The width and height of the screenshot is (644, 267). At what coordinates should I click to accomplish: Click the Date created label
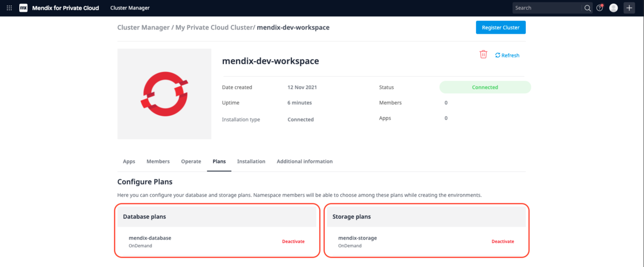(x=237, y=87)
